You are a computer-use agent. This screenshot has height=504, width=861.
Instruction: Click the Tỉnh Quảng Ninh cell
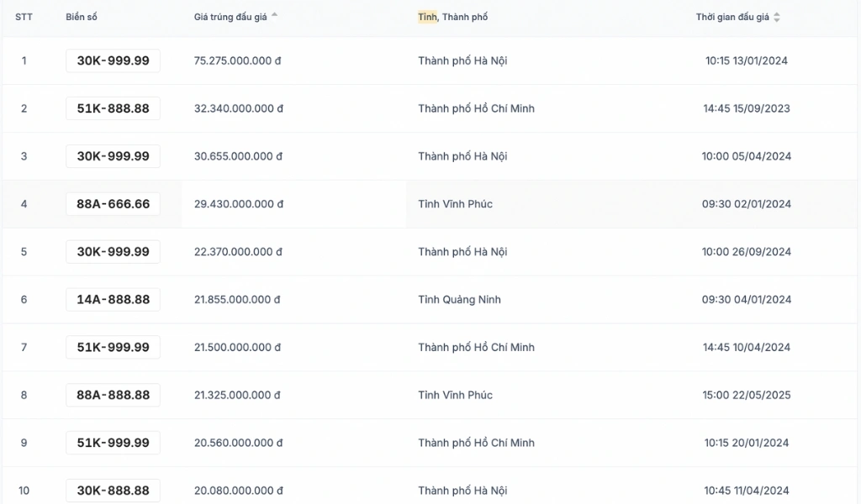(459, 299)
